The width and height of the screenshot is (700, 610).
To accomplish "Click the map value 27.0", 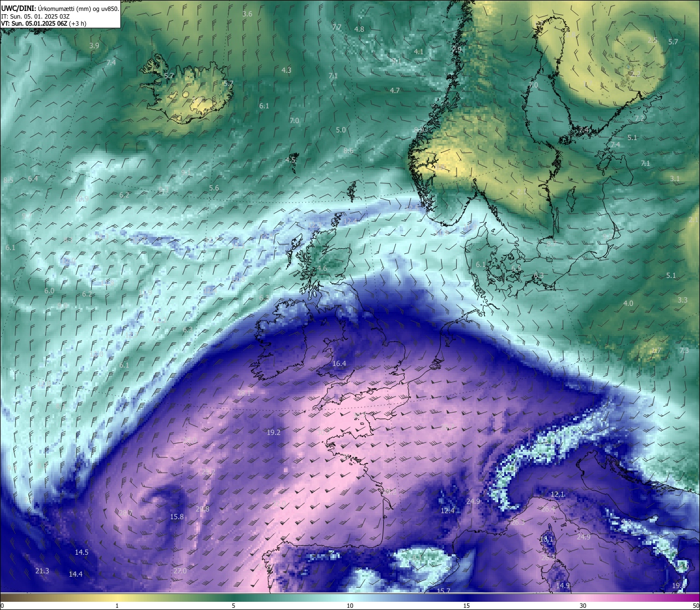I will [x=180, y=571].
